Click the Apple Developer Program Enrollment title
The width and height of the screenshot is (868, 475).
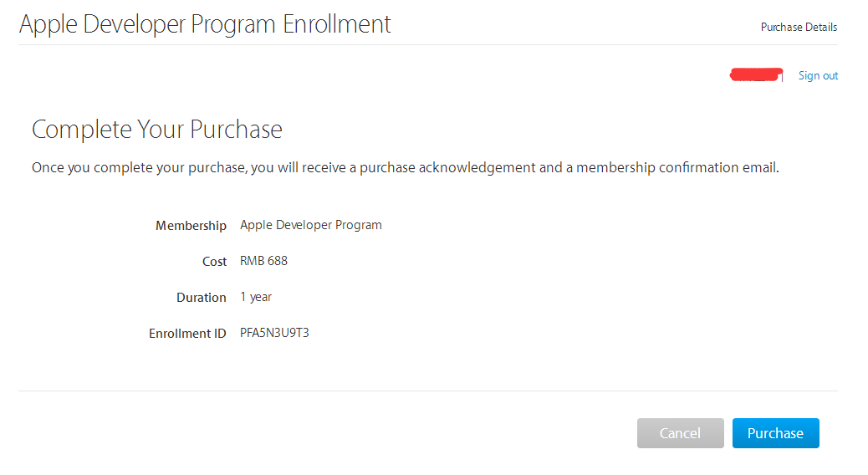click(205, 24)
